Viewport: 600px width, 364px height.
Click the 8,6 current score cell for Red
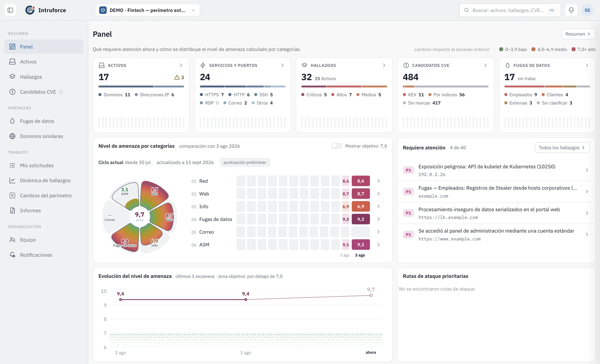360,181
